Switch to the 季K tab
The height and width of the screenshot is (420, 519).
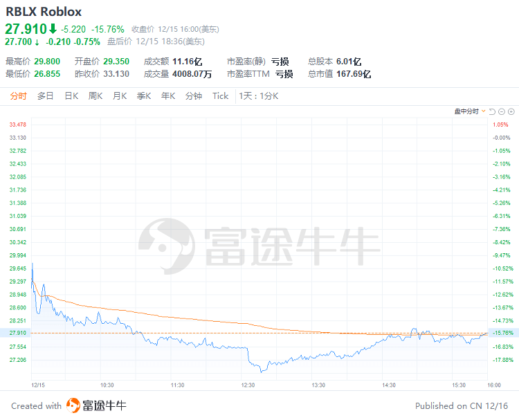[x=144, y=96]
